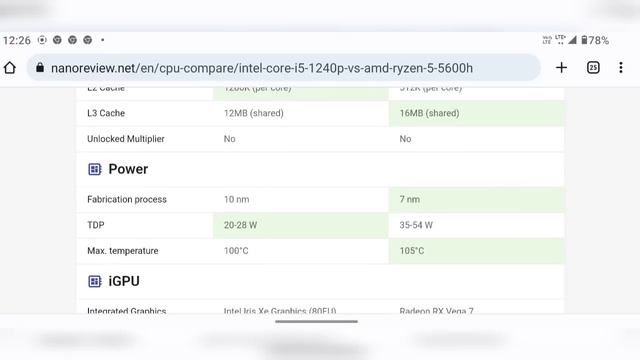
Task: Click the iGPU section chip icon
Action: pos(95,281)
